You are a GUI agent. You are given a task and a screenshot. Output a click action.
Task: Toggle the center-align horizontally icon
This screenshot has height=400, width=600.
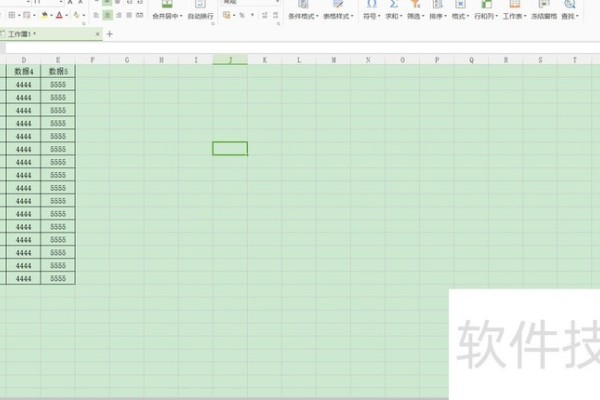point(108,15)
